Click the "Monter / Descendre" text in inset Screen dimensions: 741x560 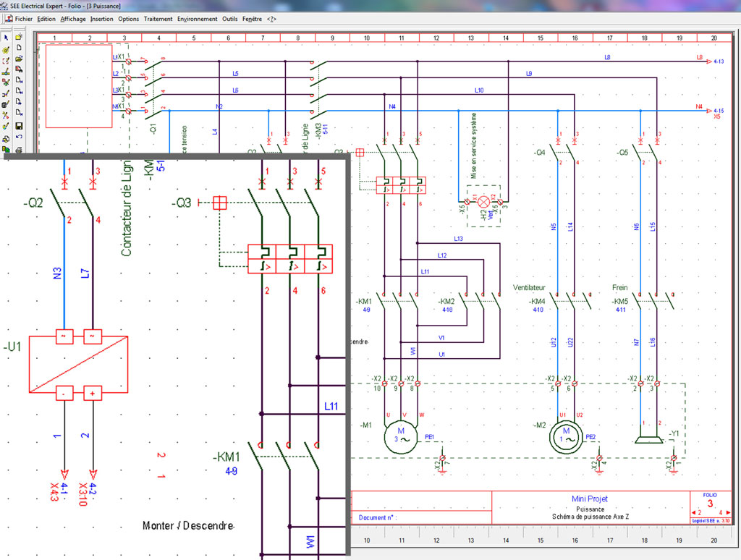coord(188,525)
